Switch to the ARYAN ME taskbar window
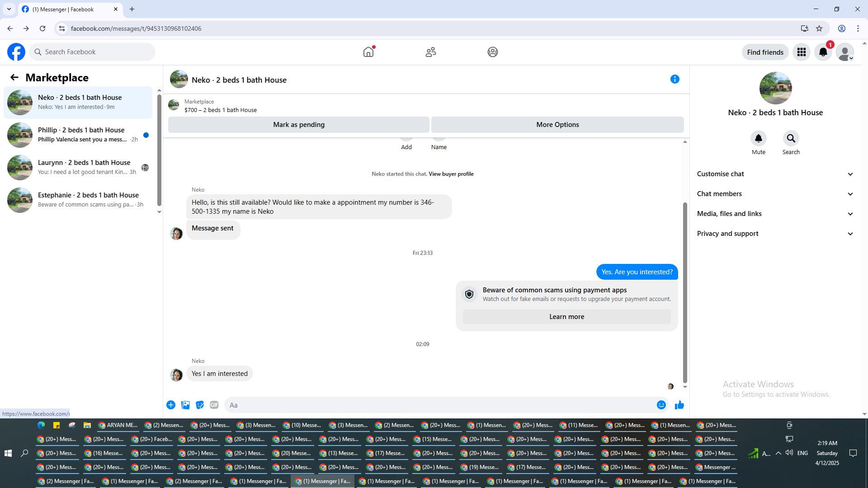The height and width of the screenshot is (488, 868). [118, 425]
